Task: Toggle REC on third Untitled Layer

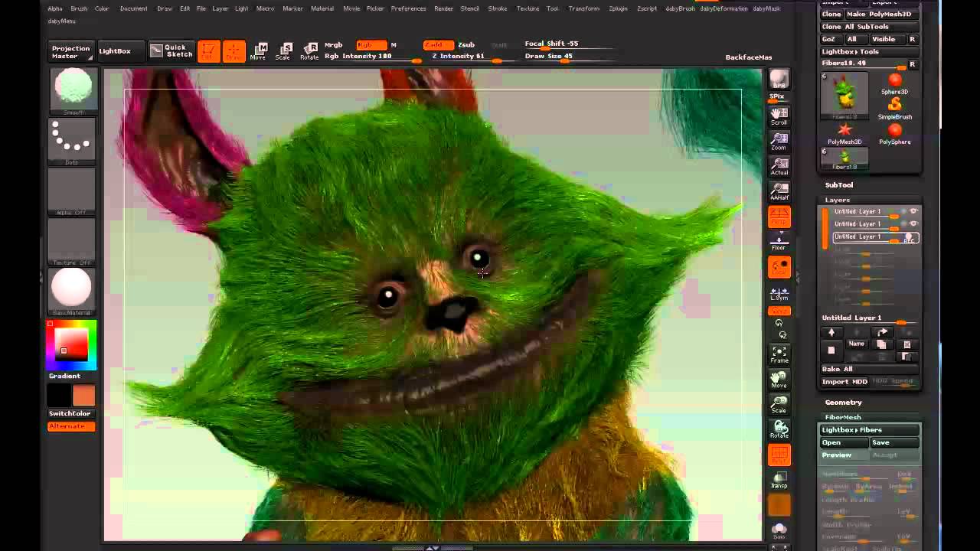Action: [910, 238]
